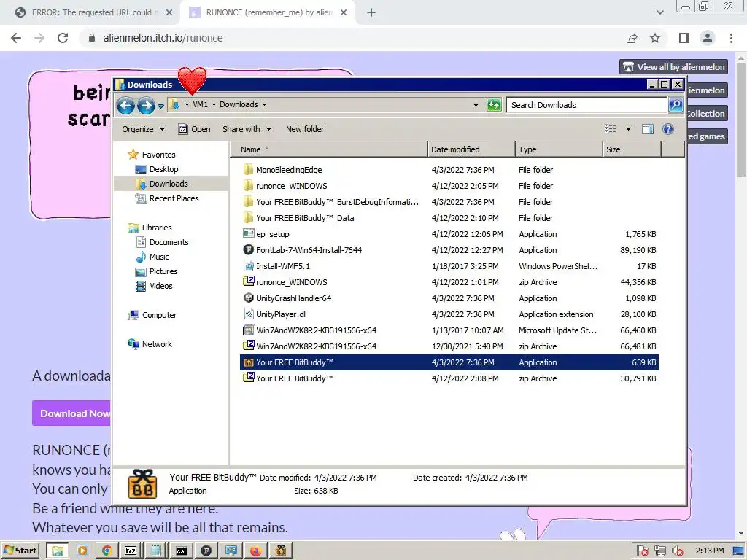Click the change view icon in Explorer toolbar
747x560 pixels.
pyautogui.click(x=611, y=129)
